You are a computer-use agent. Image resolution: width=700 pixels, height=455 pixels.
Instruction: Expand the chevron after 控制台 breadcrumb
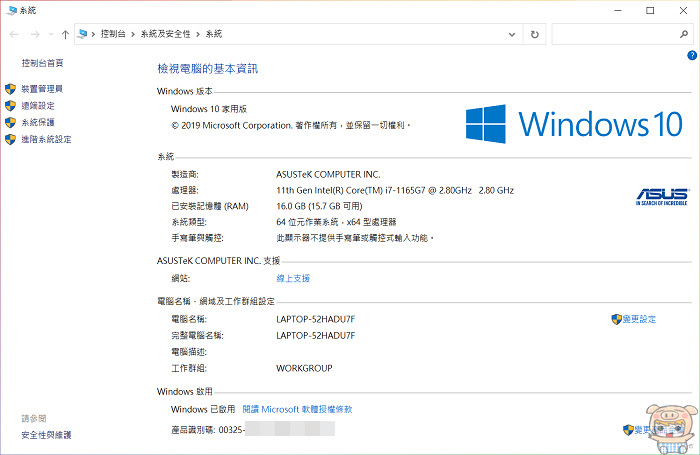[133, 34]
